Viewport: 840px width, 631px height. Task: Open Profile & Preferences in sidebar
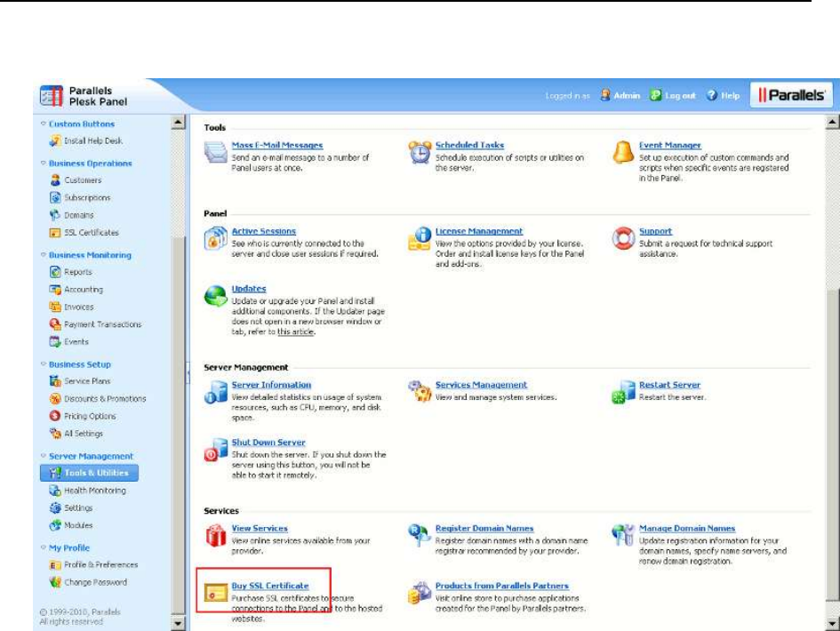93,564
